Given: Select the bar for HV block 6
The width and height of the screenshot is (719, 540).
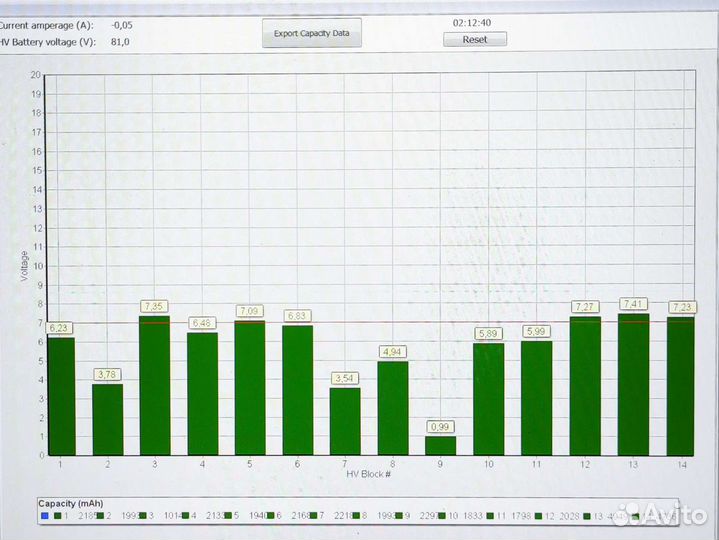Looking at the screenshot, I should point(297,390).
